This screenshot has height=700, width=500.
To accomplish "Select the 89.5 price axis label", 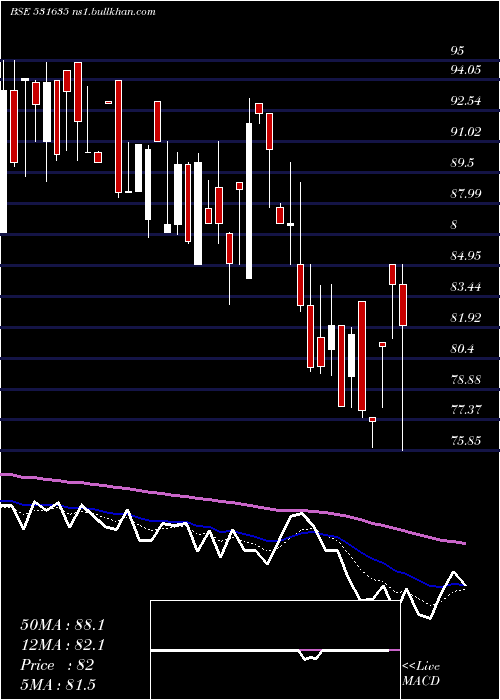I will click(462, 163).
